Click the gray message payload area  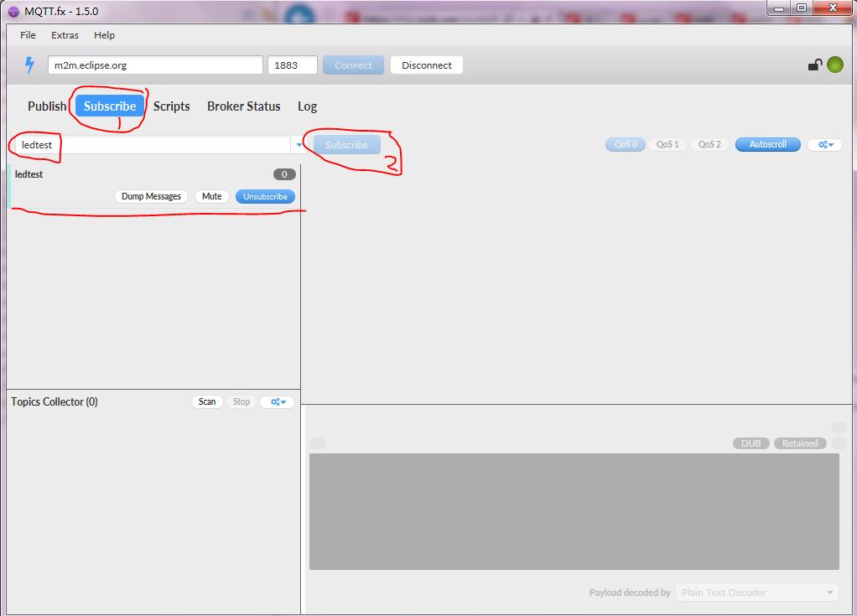click(574, 511)
